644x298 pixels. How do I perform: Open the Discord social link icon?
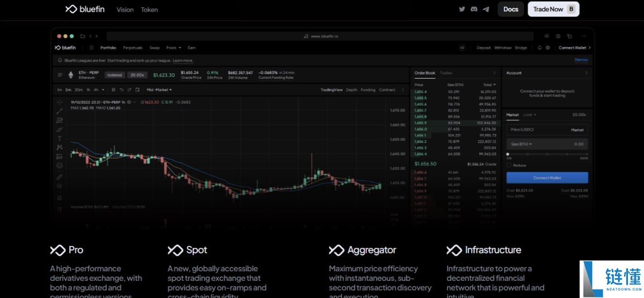[x=474, y=9]
